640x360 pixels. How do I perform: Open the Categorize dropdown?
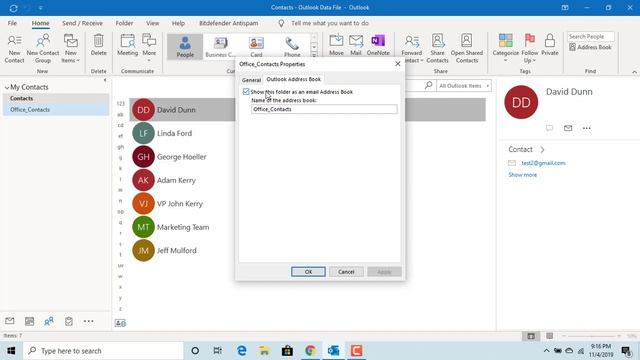[505, 48]
